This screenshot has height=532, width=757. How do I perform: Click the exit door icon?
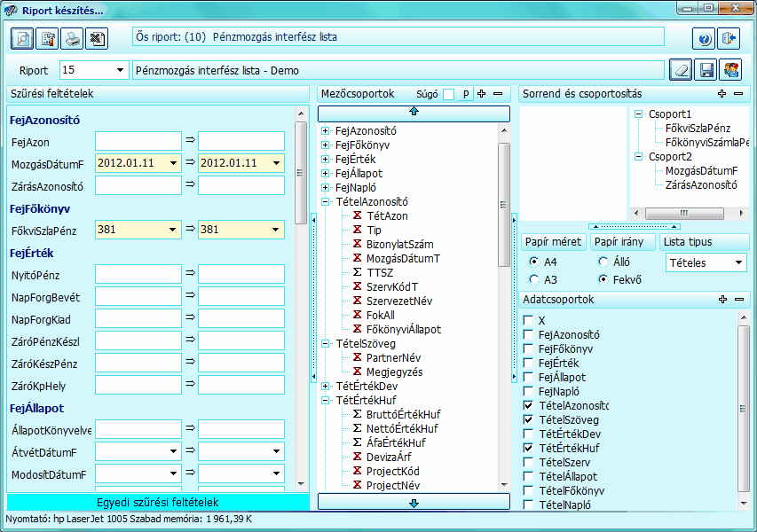point(729,38)
